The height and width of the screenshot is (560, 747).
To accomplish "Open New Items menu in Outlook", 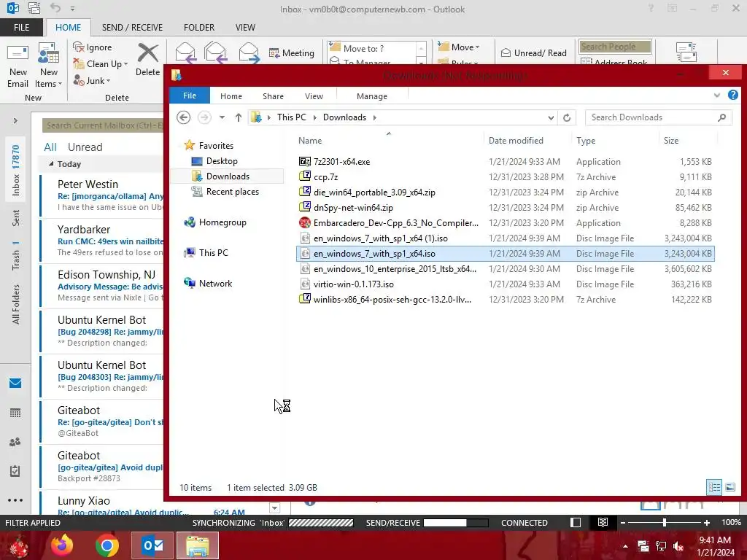I will pos(48,65).
